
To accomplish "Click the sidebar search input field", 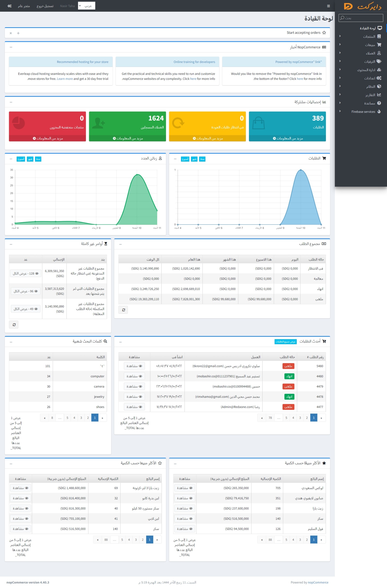I will tap(361, 18).
